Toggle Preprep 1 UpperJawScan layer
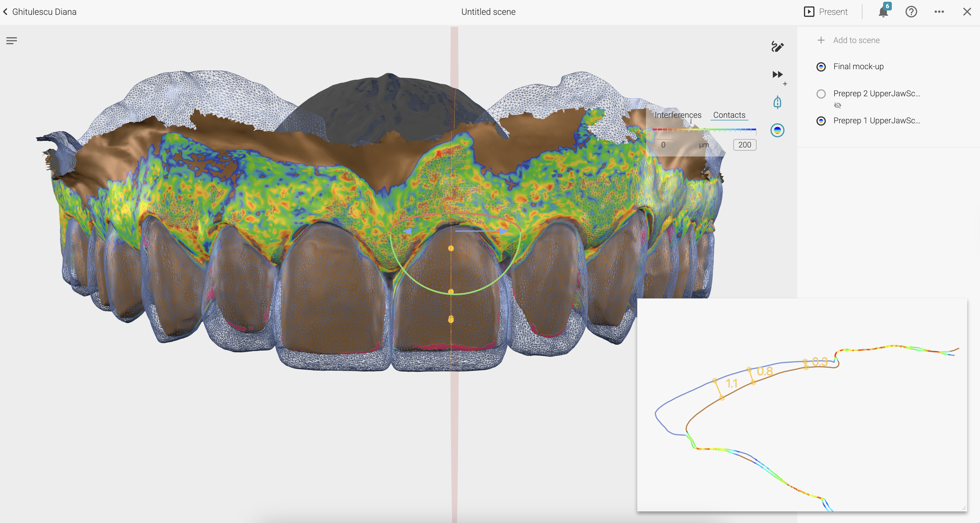Viewport: 980px width, 523px height. (x=821, y=121)
